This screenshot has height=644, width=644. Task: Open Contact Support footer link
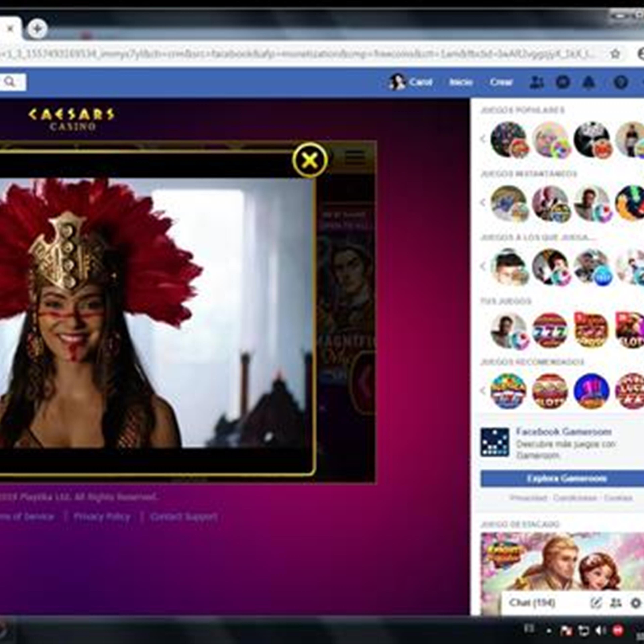[x=184, y=517]
